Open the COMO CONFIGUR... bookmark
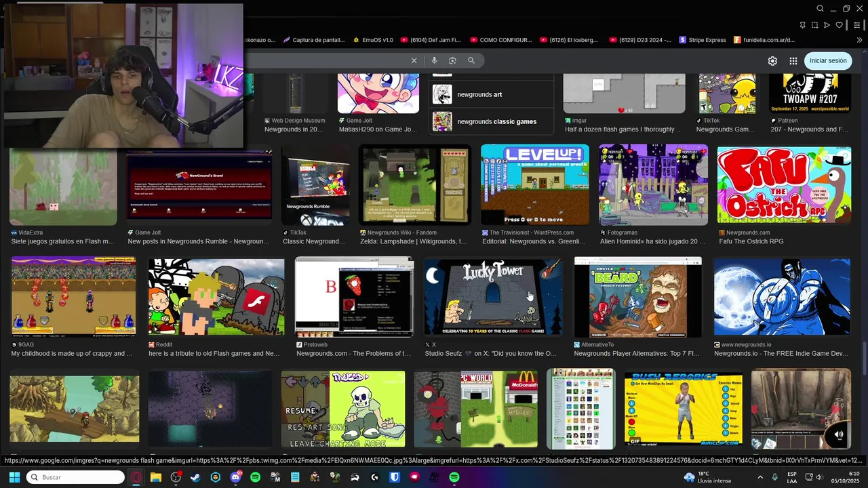The height and width of the screenshot is (488, 868). pos(500,40)
